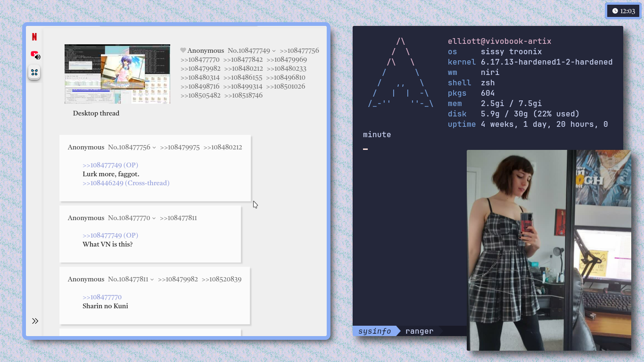
Task: Follow OP backlink >>108496810
Action: [286, 77]
